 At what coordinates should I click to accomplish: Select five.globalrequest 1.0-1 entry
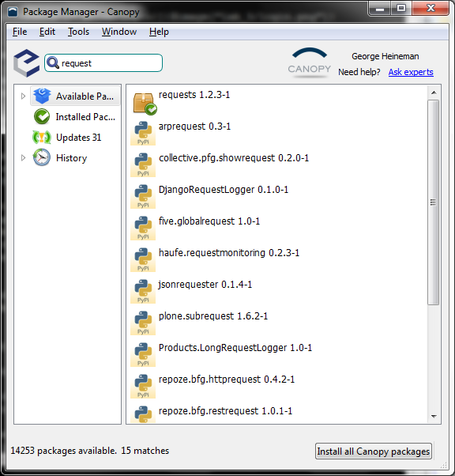pyautogui.click(x=209, y=221)
